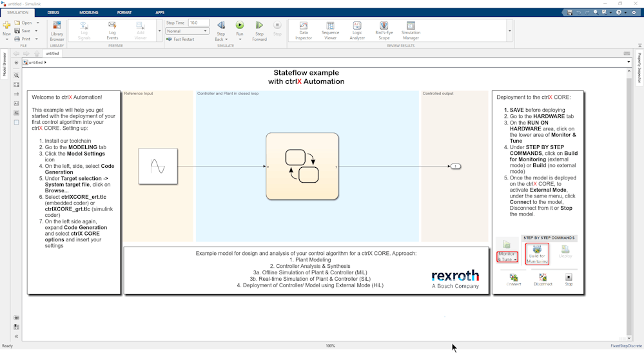Click the keyboard icon near tab bar
The width and height of the screenshot is (644, 355).
click(x=627, y=54)
